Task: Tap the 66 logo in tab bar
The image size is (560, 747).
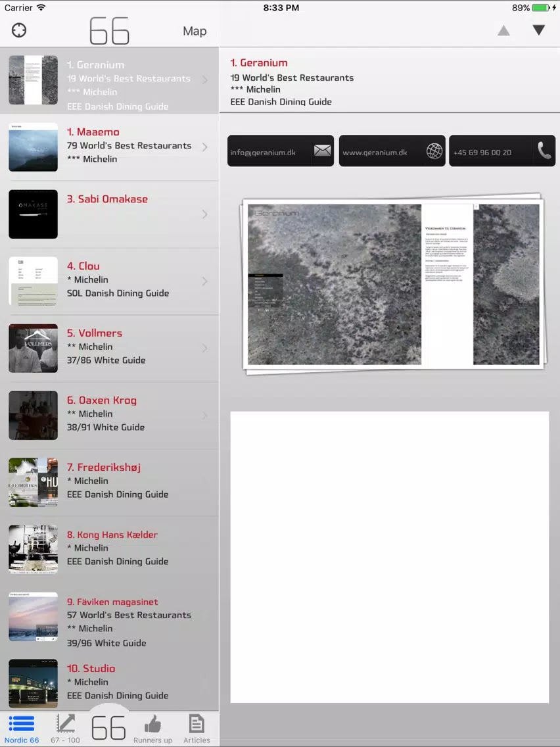Action: click(108, 727)
